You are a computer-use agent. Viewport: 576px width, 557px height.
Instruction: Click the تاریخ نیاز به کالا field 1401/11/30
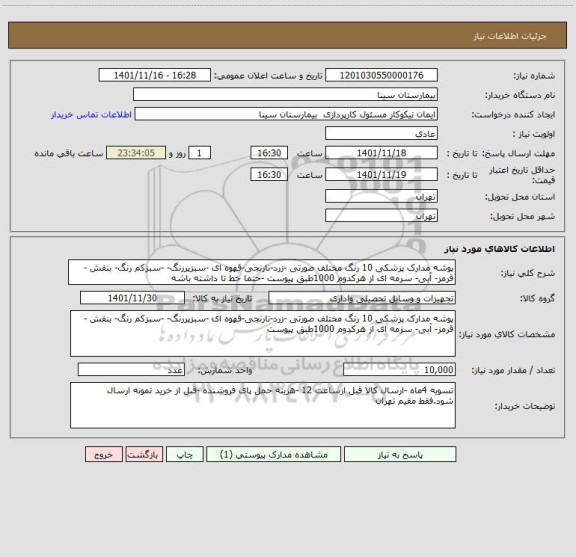coord(132,298)
